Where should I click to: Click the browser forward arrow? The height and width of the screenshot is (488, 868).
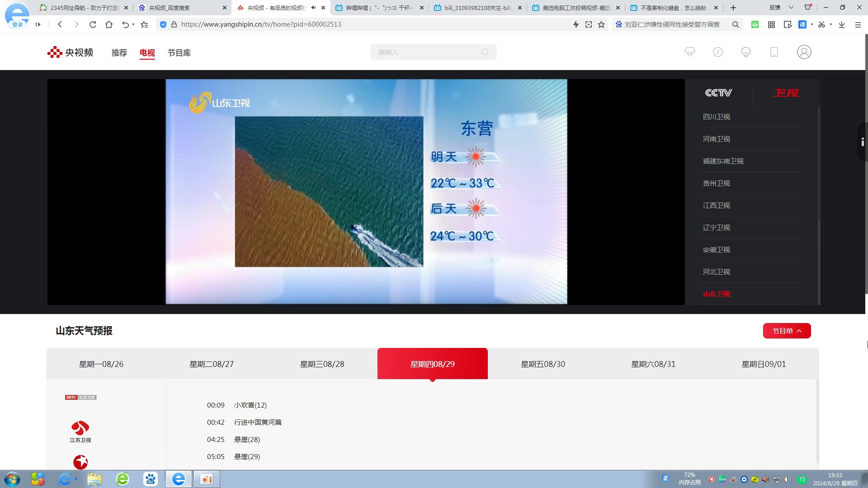[x=76, y=24]
